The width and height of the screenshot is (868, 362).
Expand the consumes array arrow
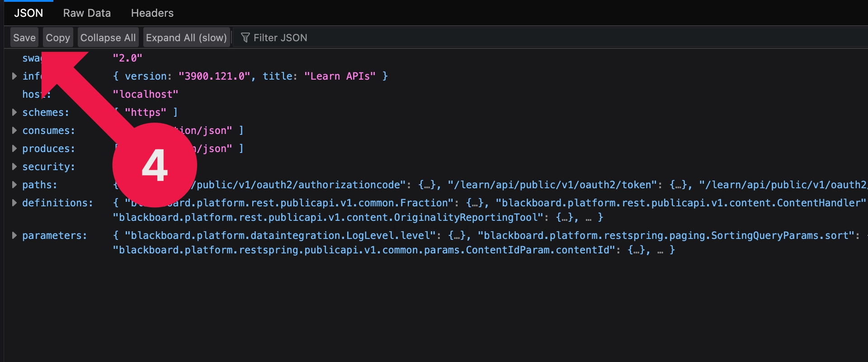click(x=14, y=130)
